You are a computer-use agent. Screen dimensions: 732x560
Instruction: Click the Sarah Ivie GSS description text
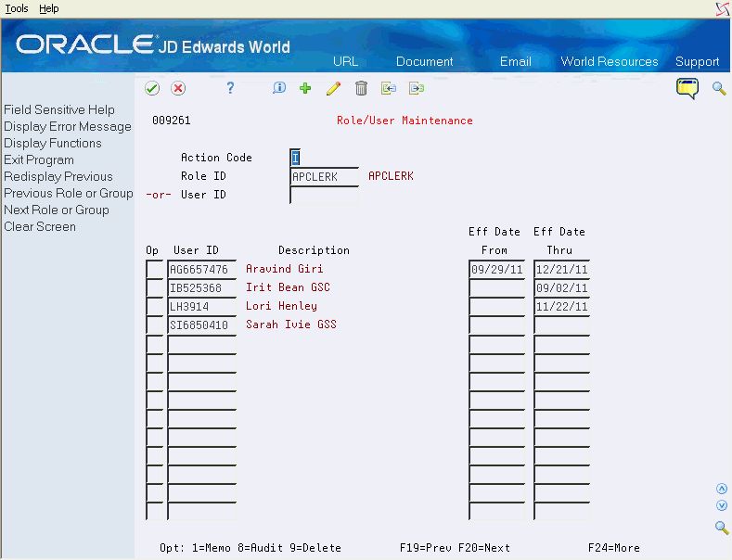pyautogui.click(x=290, y=325)
